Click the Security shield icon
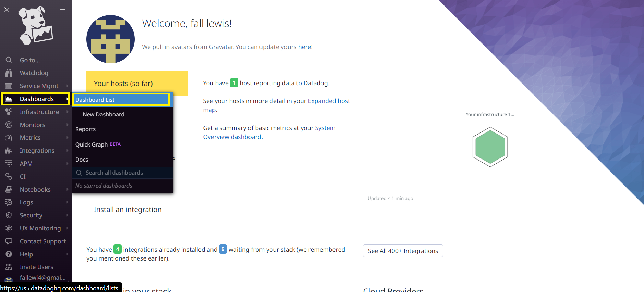This screenshot has width=644, height=292. coord(9,215)
